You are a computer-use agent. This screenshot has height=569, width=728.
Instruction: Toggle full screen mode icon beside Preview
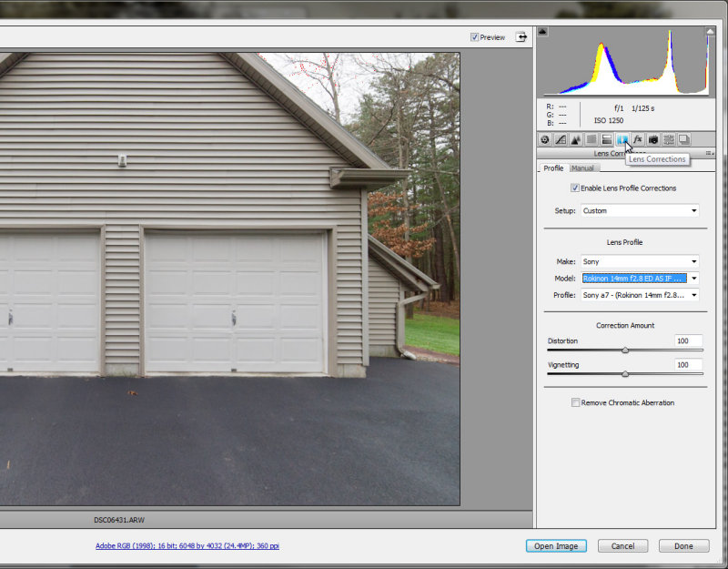pyautogui.click(x=521, y=37)
